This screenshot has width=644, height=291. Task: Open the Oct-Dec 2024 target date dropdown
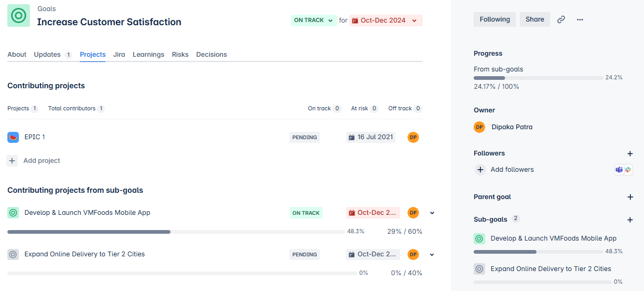coord(386,20)
